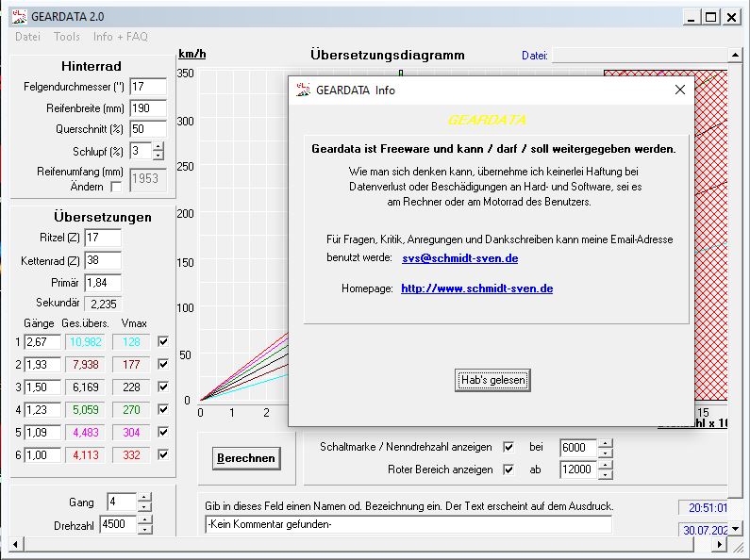This screenshot has height=560, width=750.
Task: Click the Felgendurchmesser input field
Action: coord(147,86)
